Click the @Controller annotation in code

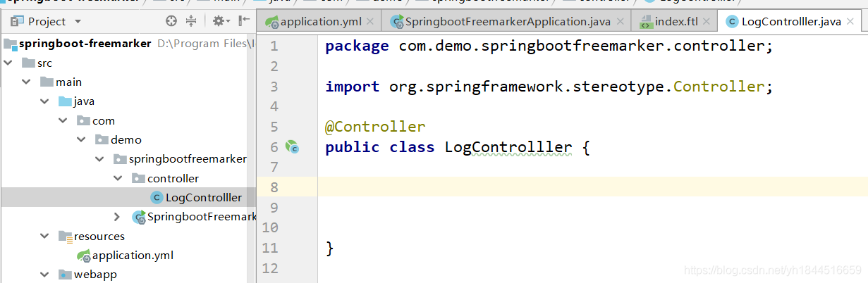click(375, 127)
